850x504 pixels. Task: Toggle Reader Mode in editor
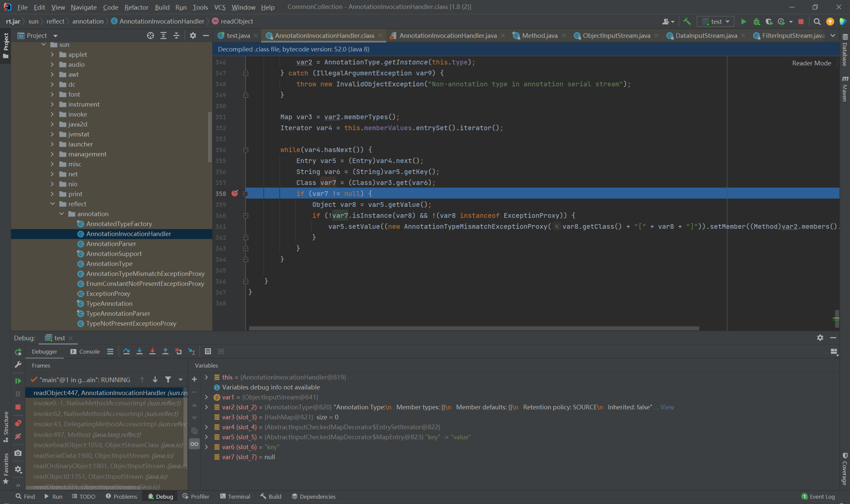(811, 63)
